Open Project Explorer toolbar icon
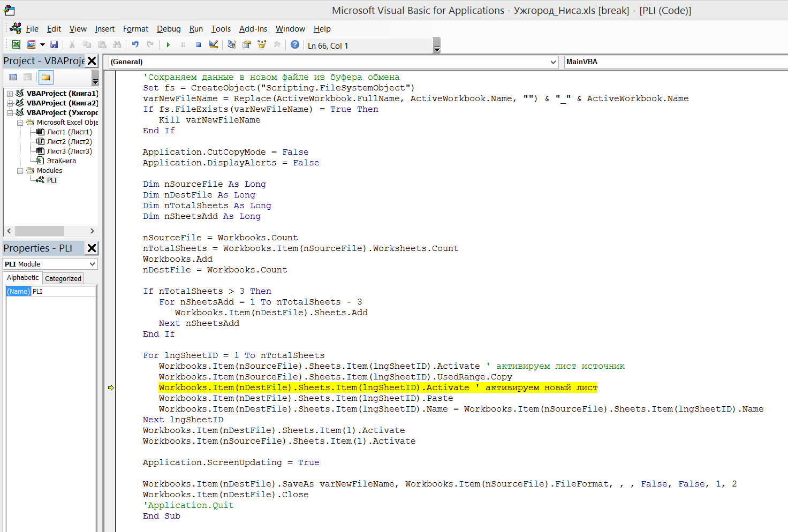This screenshot has height=532, width=788. (x=232, y=45)
